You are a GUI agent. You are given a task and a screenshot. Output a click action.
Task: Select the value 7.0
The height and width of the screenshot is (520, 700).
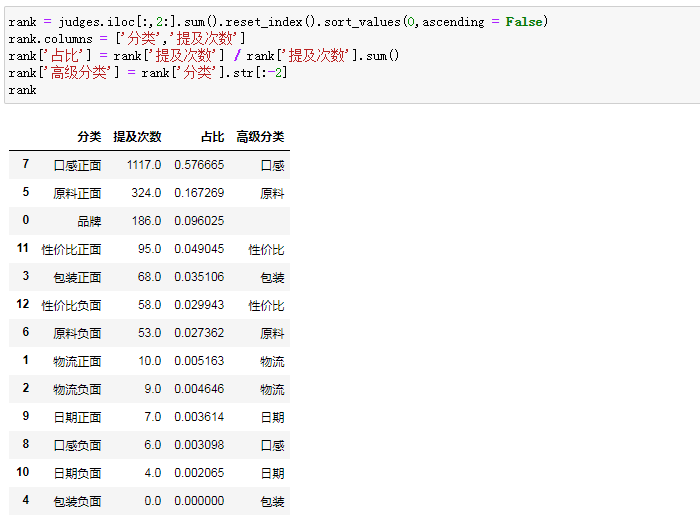tap(153, 417)
